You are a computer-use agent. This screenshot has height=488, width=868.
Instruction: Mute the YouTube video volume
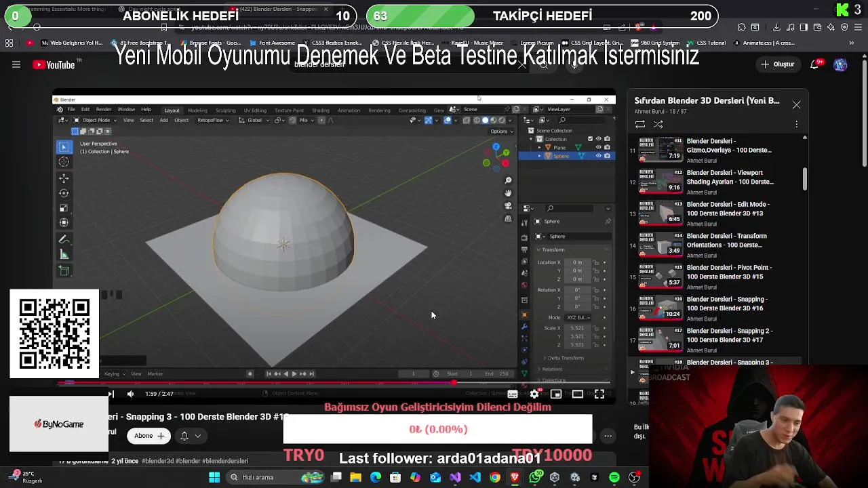tap(130, 394)
